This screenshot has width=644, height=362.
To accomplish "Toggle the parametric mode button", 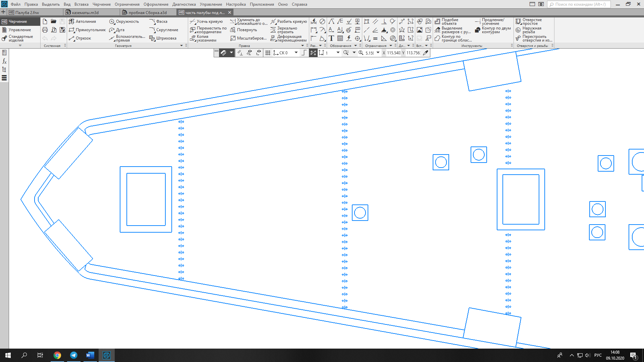I will coord(313,53).
